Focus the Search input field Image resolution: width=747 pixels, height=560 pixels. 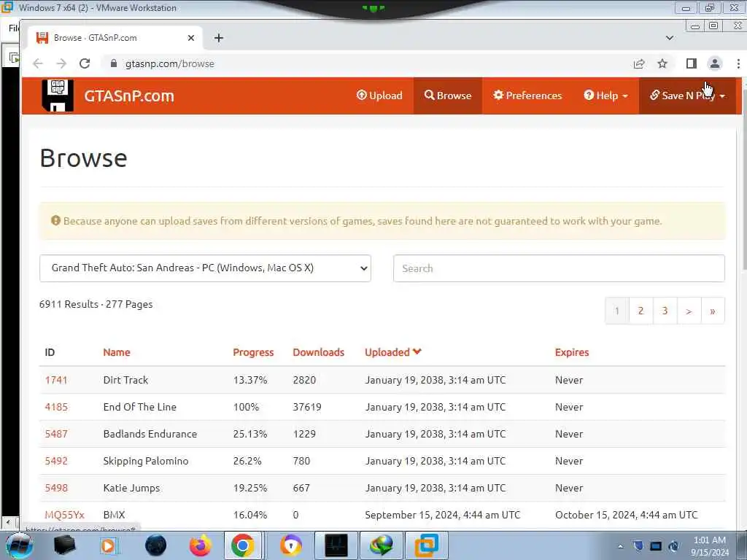(x=559, y=268)
